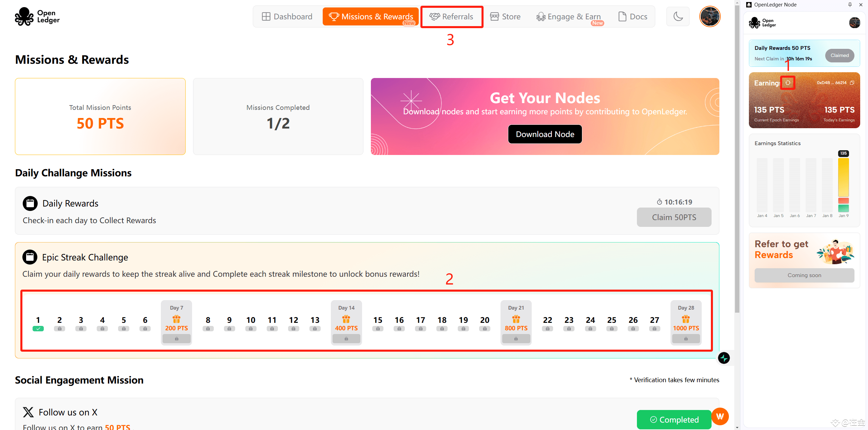Pin the OpenLedger Node panel
Viewport: 868px width, 430px height.
850,5
